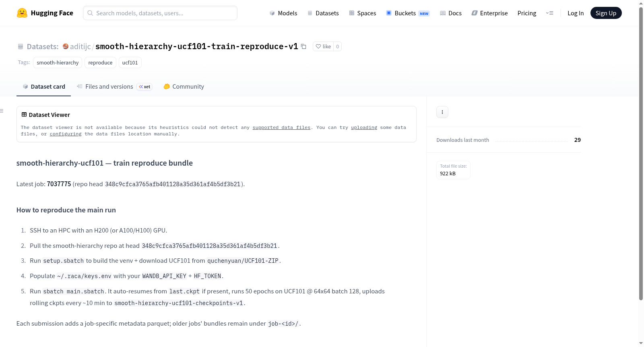The image size is (644, 347).
Task: Click the Sign Up button
Action: pos(606,13)
